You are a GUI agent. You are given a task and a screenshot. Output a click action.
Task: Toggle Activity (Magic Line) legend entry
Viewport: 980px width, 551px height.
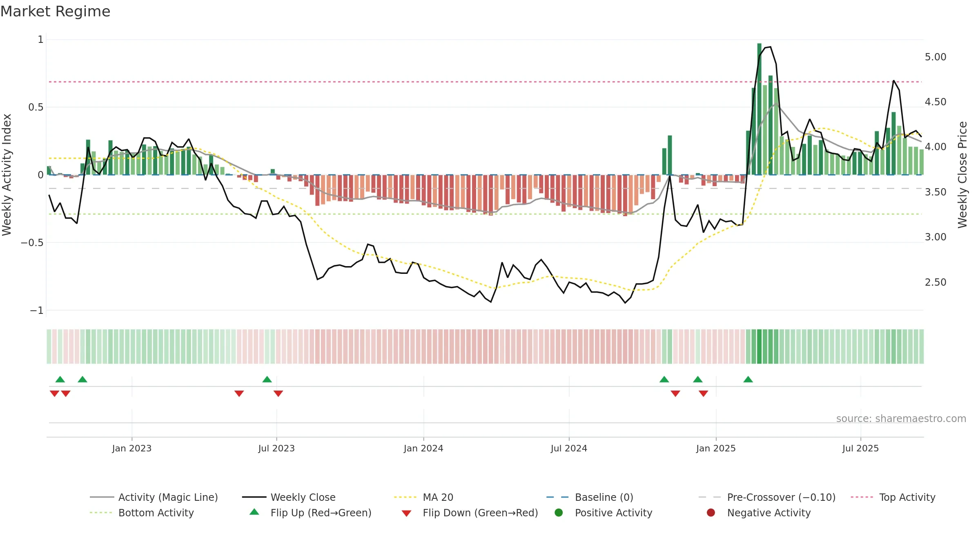154,497
